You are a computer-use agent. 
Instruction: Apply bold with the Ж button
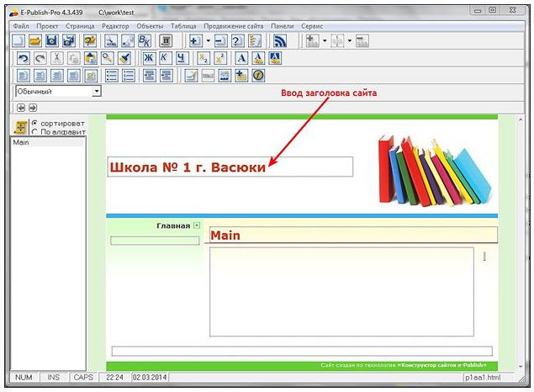coord(149,58)
